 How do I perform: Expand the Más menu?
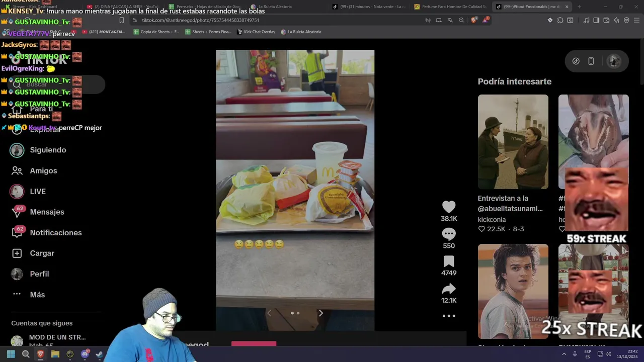tap(37, 294)
